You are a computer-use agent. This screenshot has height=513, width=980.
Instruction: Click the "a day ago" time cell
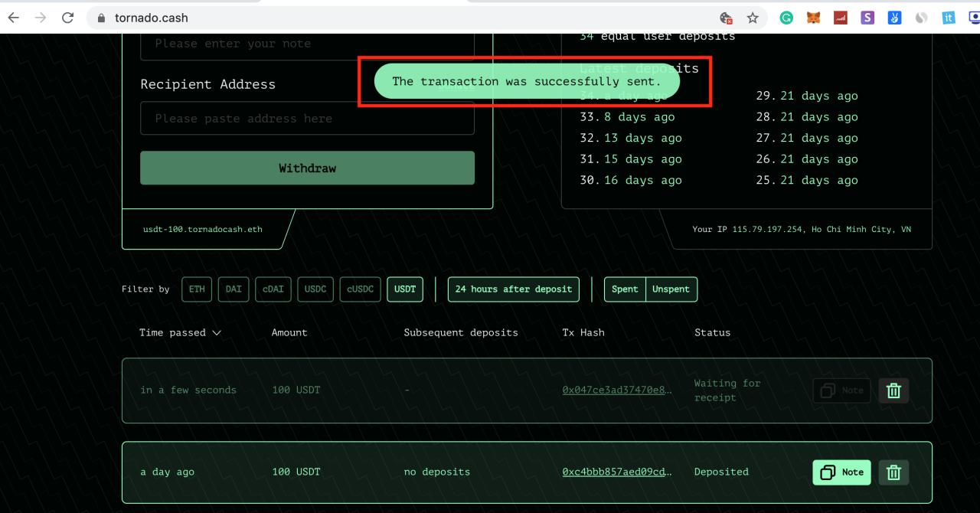point(167,472)
